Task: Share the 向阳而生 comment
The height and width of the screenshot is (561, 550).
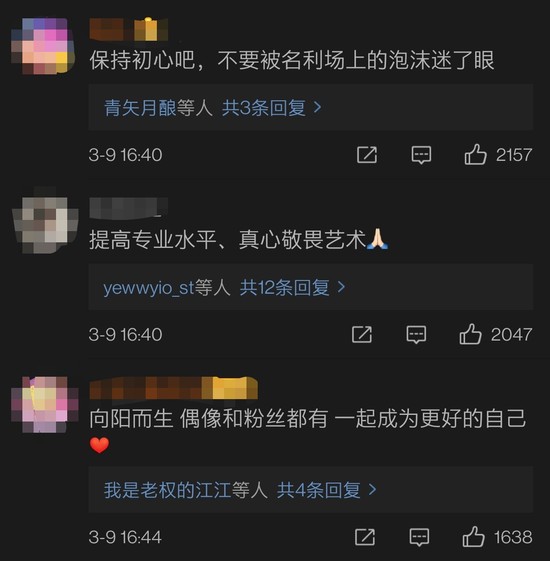Action: coord(365,537)
